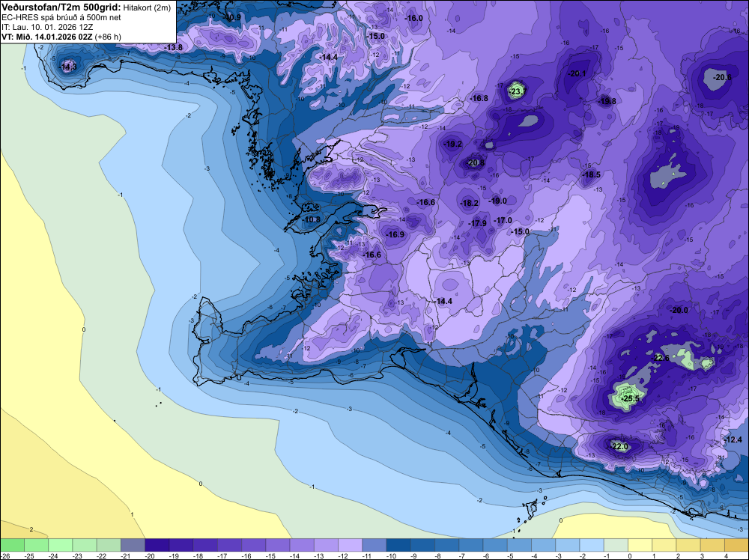This screenshot has width=749, height=560.
Task: Click the -12.4 temperature label
Action: (733, 439)
